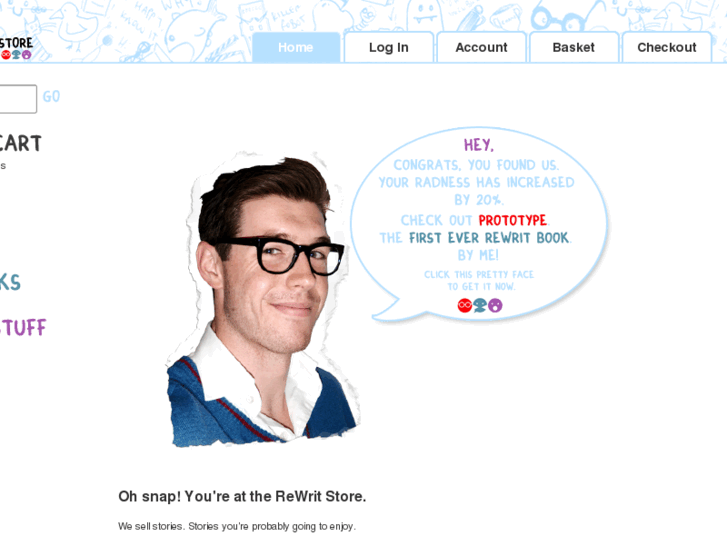Click the red PROTOTYPE link in speech bubble
Viewport: 727px width, 545px height.
pyautogui.click(x=512, y=220)
